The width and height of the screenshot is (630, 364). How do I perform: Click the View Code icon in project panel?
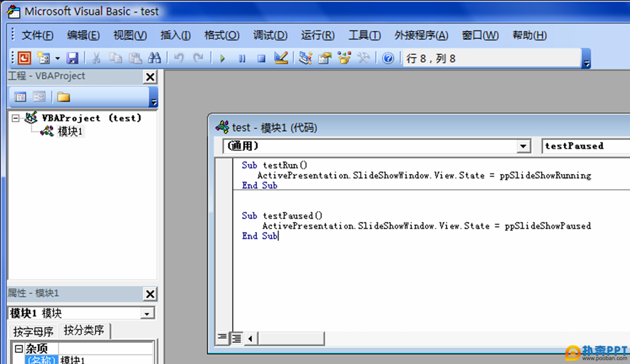[20, 97]
